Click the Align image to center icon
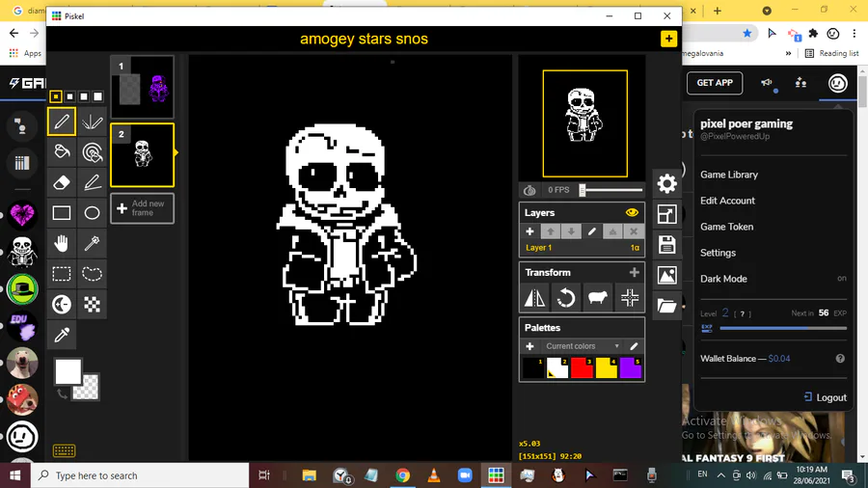Image resolution: width=868 pixels, height=488 pixels. (x=630, y=298)
